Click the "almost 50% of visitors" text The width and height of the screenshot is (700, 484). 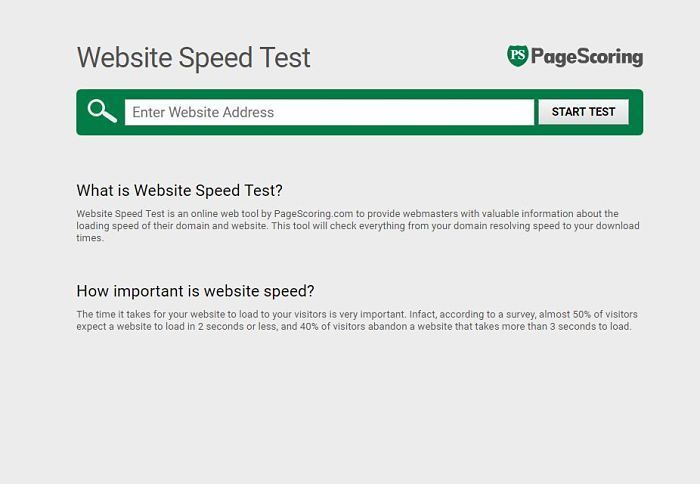(585, 314)
